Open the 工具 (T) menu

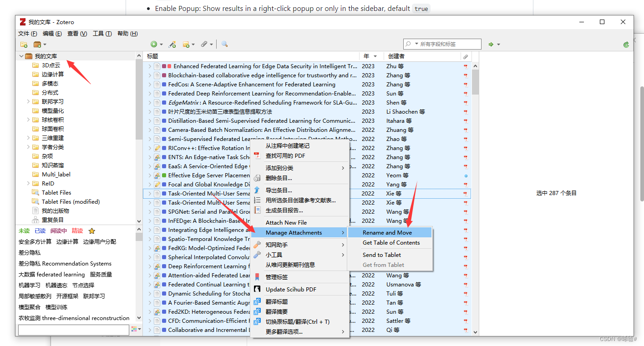[x=102, y=34]
